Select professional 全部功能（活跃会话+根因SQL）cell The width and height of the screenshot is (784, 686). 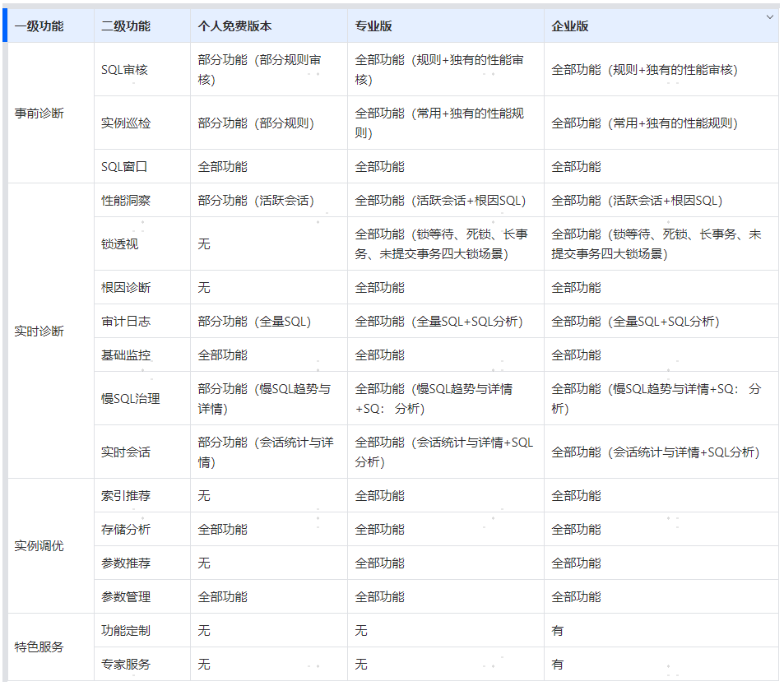446,201
